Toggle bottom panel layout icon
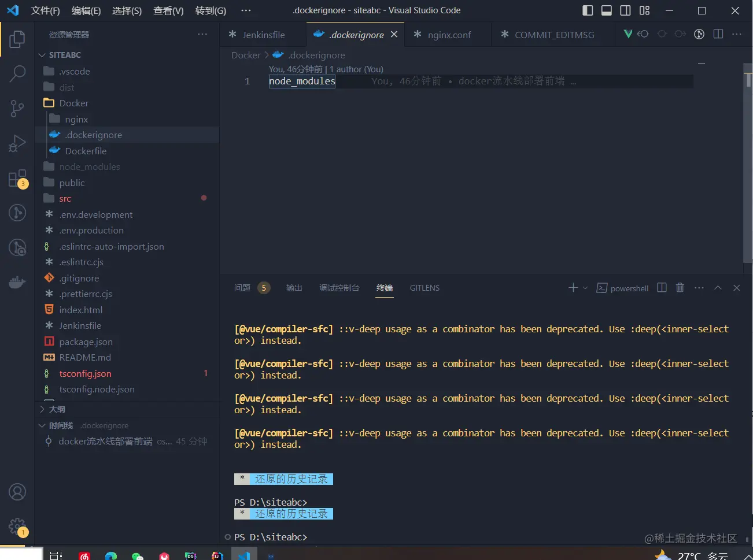This screenshot has width=753, height=560. (607, 10)
